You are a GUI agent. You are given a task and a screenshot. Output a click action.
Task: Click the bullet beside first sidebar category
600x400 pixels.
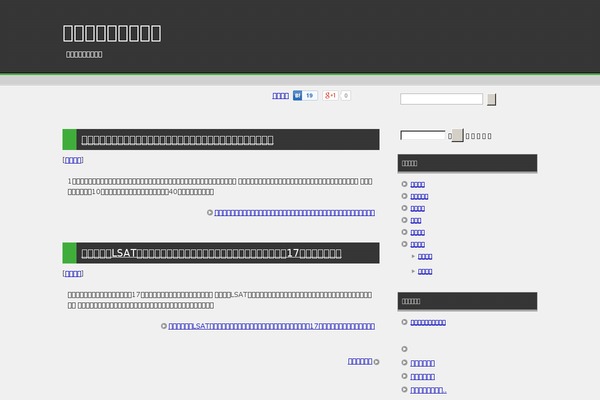(x=404, y=184)
